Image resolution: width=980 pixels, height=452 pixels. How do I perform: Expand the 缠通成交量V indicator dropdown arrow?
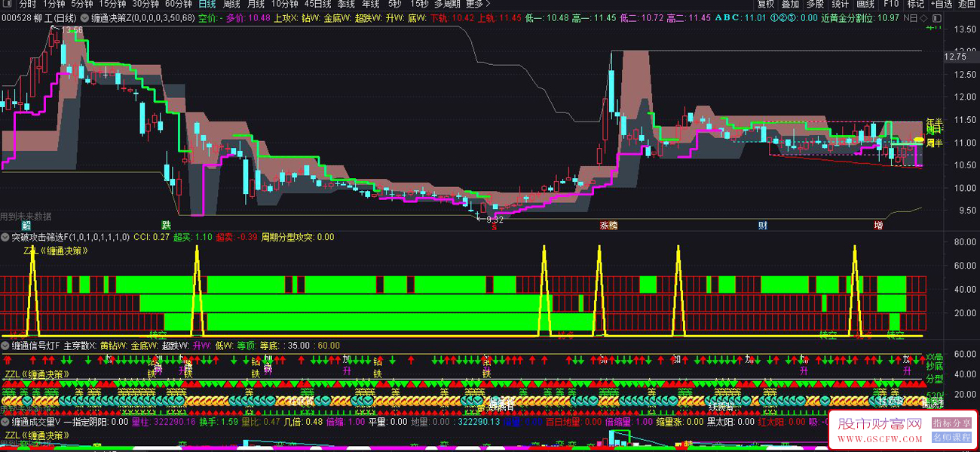pos(5,423)
